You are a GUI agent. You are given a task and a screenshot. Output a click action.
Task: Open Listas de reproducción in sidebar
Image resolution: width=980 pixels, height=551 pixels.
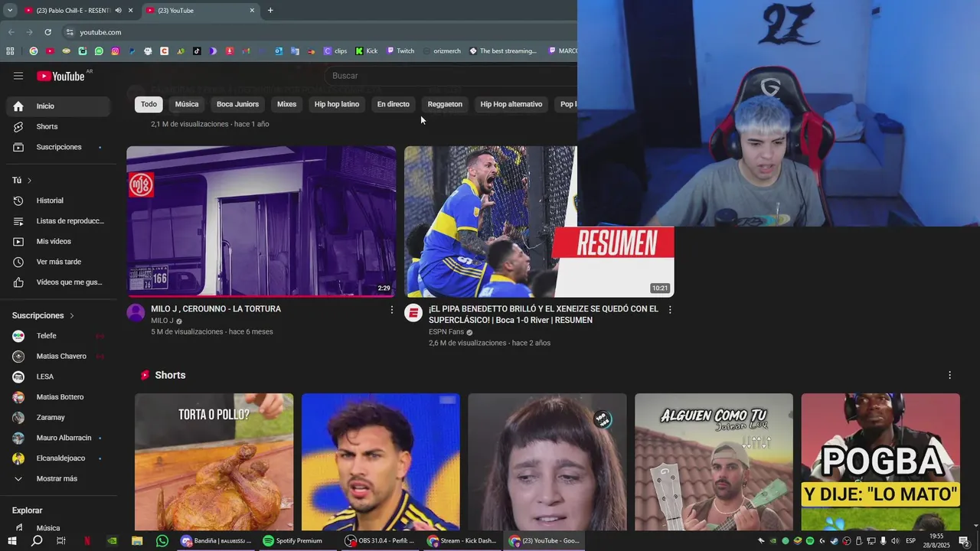[58, 221]
